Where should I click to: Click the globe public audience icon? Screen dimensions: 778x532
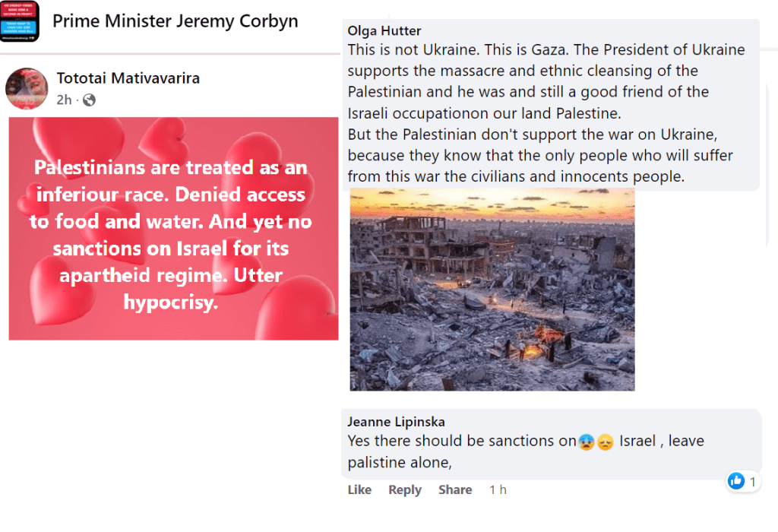point(89,100)
